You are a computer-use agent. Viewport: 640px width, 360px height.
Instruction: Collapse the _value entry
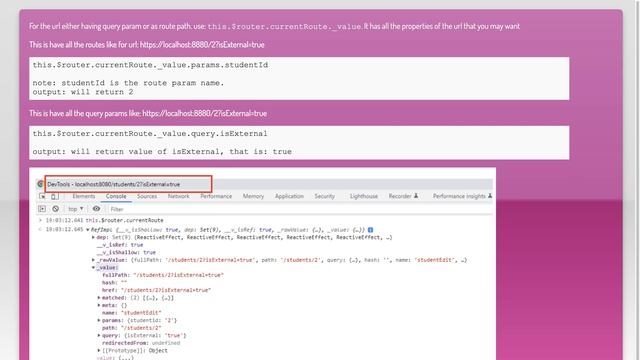(x=93, y=267)
